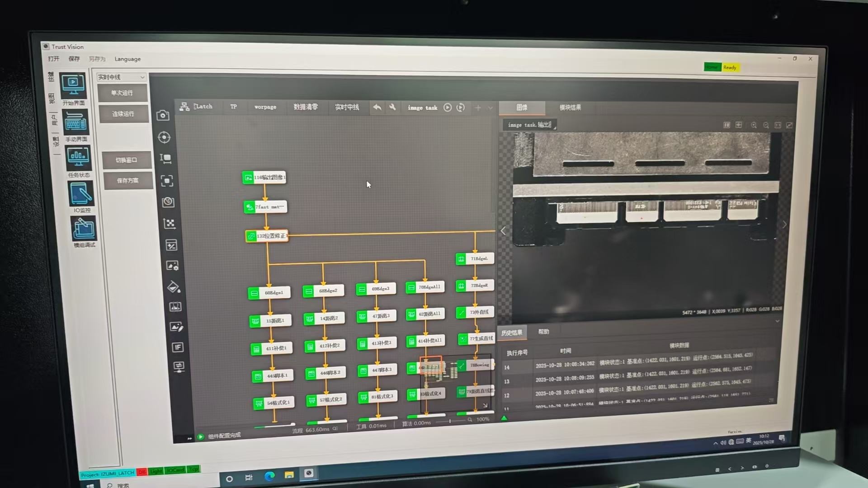Open the image task output dropdown
Viewport: 868px width, 488px height.
pyautogui.click(x=530, y=125)
